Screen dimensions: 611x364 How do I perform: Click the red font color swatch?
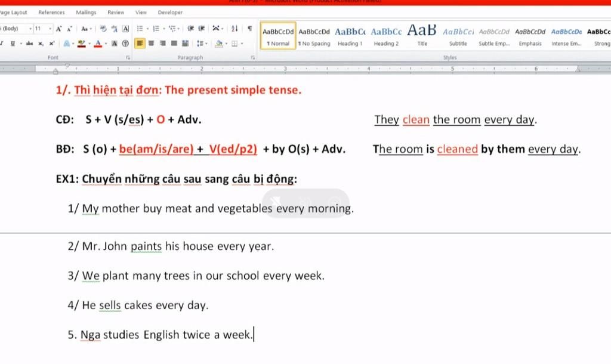[98, 44]
